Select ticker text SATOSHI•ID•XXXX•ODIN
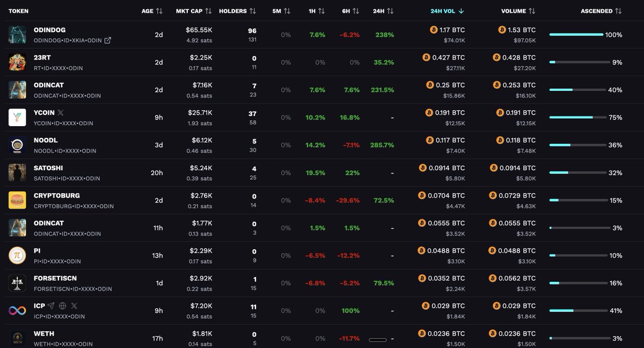The width and height of the screenshot is (644, 348). (67, 179)
